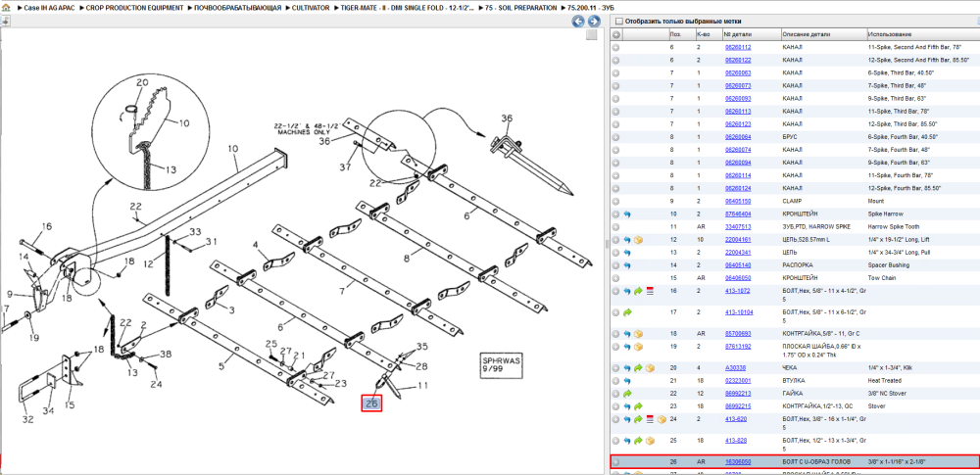Image resolution: width=980 pixels, height=475 pixels.
Task: Sort by 'Описание детали' column header
Action: coord(823,33)
